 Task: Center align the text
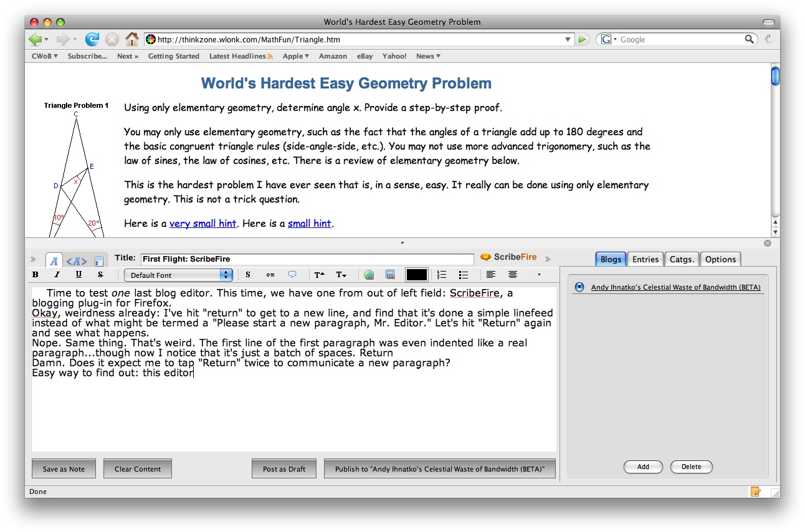click(x=513, y=275)
